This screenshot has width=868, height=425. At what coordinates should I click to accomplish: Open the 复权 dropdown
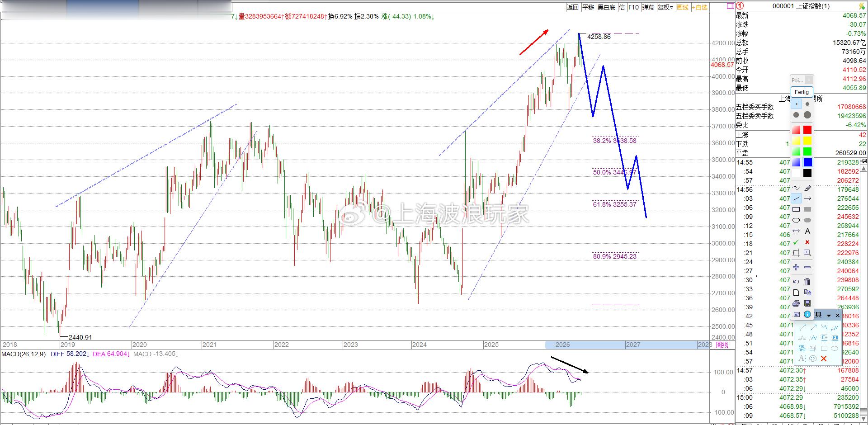point(665,7)
